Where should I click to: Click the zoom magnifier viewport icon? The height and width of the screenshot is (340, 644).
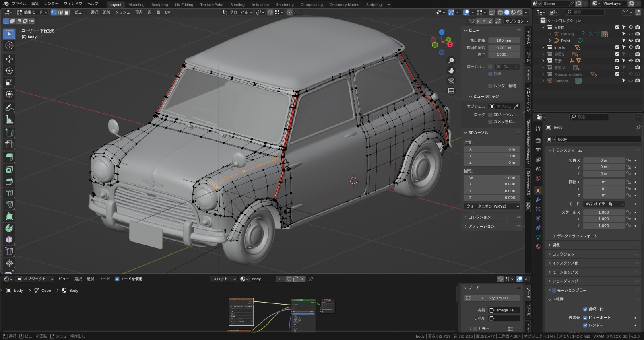(451, 60)
